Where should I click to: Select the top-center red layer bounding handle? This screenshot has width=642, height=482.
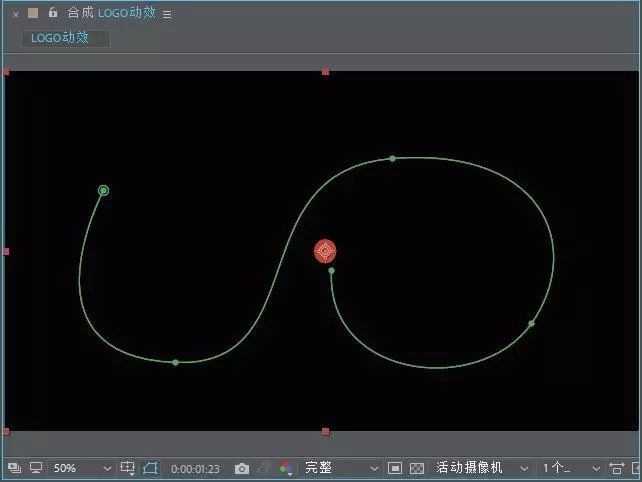(x=326, y=72)
